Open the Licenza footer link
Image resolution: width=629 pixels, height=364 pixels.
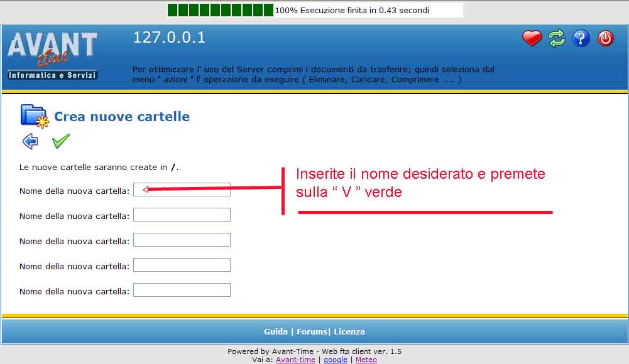point(349,331)
